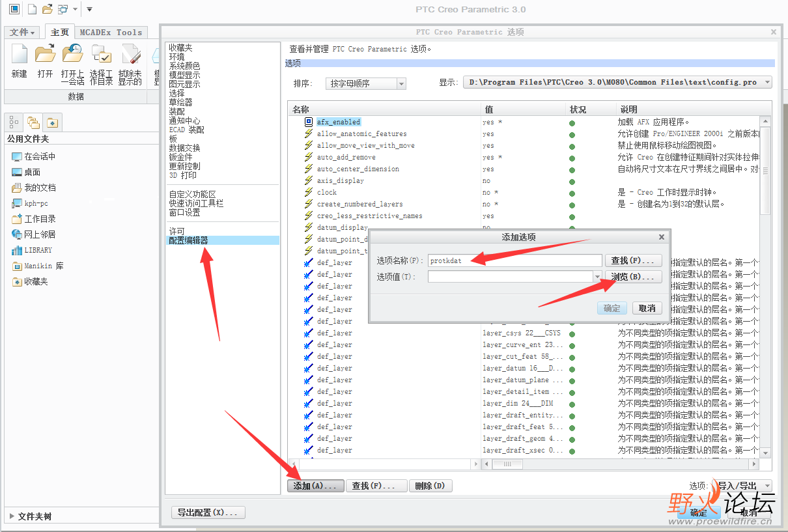Click the Creo application icon at top-left

click(x=14, y=9)
